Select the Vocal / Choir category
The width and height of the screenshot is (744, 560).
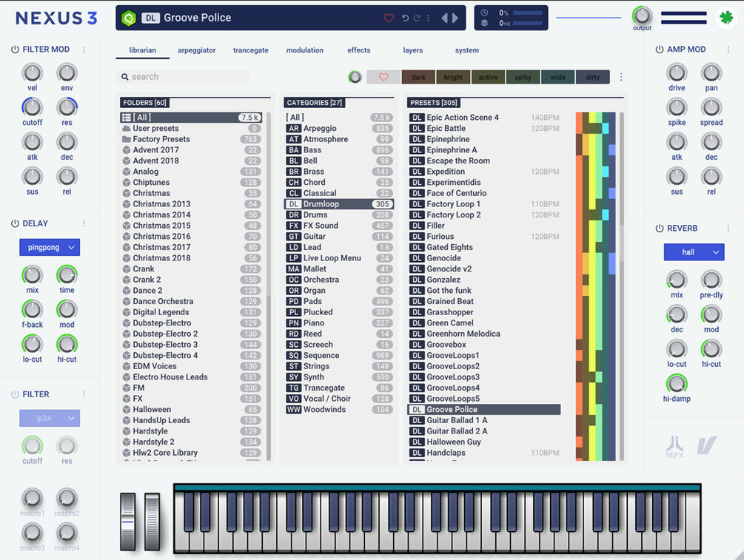point(339,398)
